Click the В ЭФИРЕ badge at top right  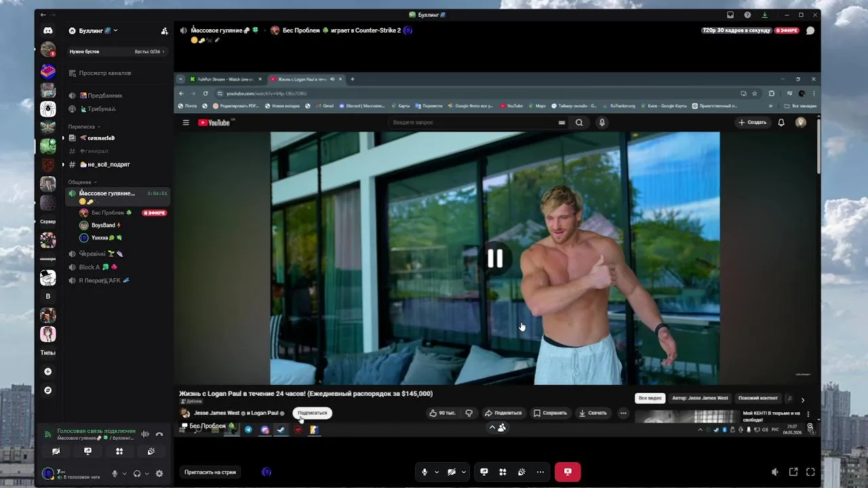(x=787, y=30)
